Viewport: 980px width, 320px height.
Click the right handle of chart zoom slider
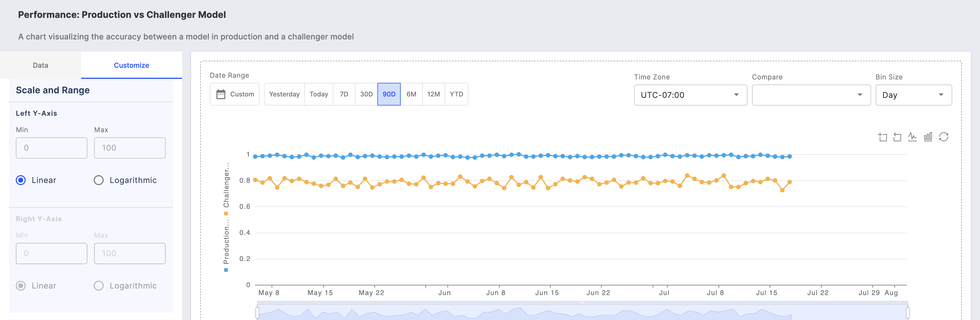coord(908,313)
